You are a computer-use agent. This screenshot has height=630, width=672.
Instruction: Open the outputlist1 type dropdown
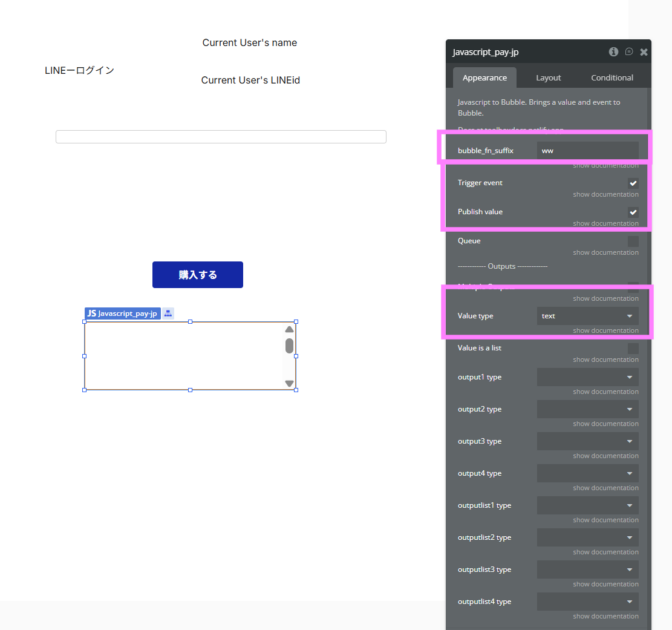(587, 505)
